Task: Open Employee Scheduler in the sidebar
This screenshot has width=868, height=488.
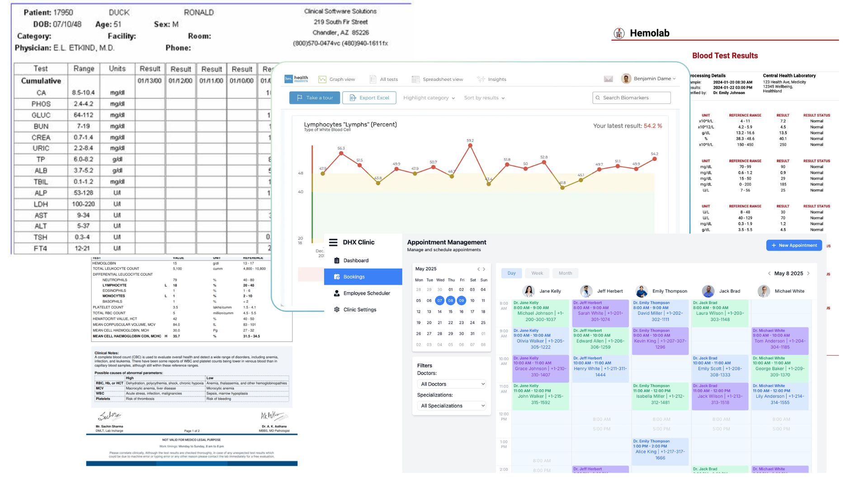Action: tap(363, 293)
